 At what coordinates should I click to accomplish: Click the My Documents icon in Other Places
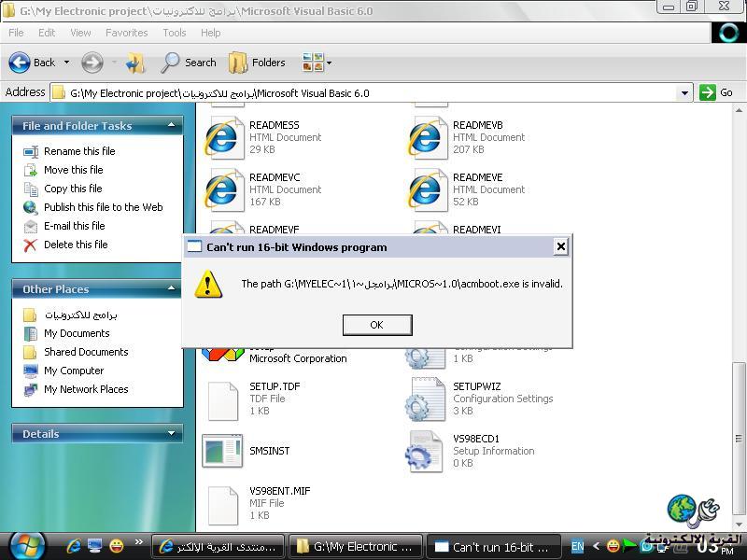pos(31,333)
